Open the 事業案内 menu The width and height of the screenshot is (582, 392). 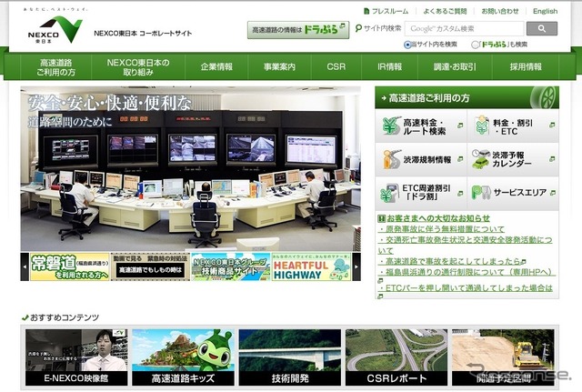pyautogui.click(x=279, y=66)
